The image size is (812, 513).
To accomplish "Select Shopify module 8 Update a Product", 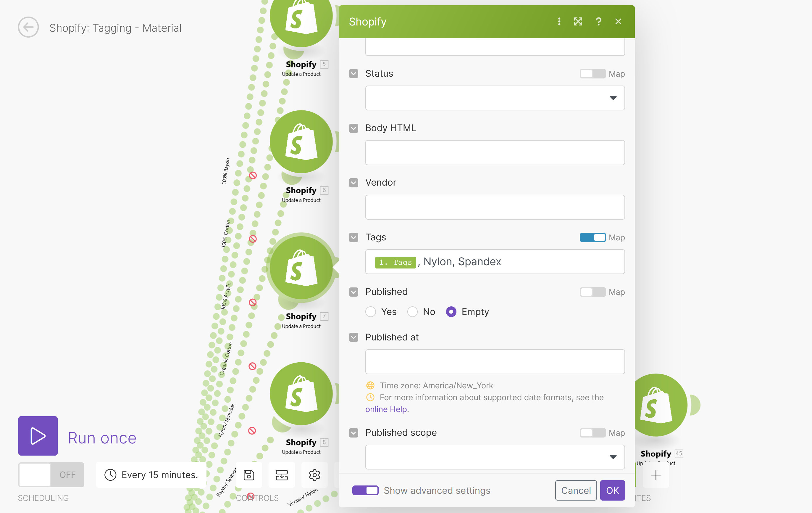I will click(301, 393).
